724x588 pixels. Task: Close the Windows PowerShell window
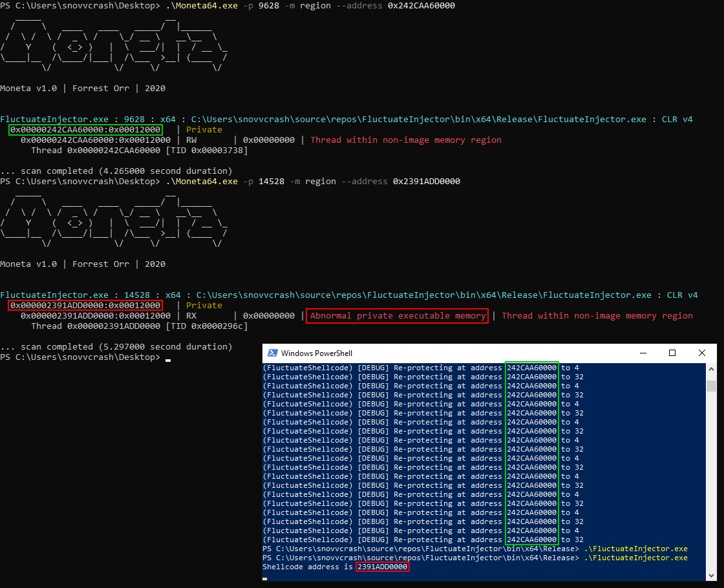click(x=702, y=353)
